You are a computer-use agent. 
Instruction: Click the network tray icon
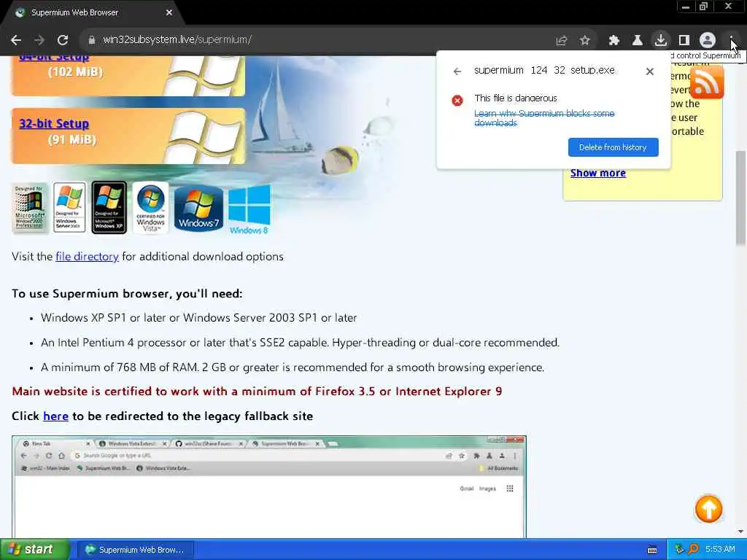click(x=680, y=550)
